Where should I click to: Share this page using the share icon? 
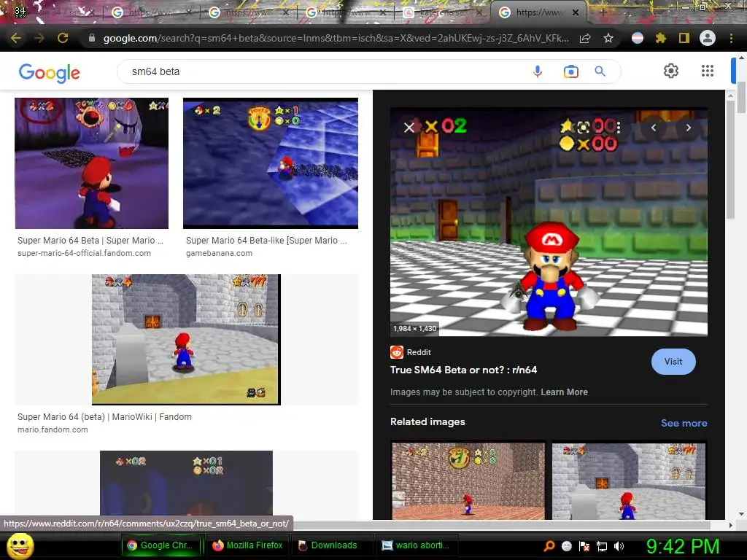click(x=585, y=38)
